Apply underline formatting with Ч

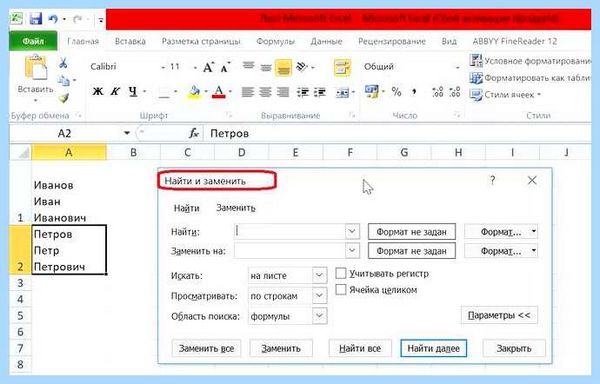[132, 92]
